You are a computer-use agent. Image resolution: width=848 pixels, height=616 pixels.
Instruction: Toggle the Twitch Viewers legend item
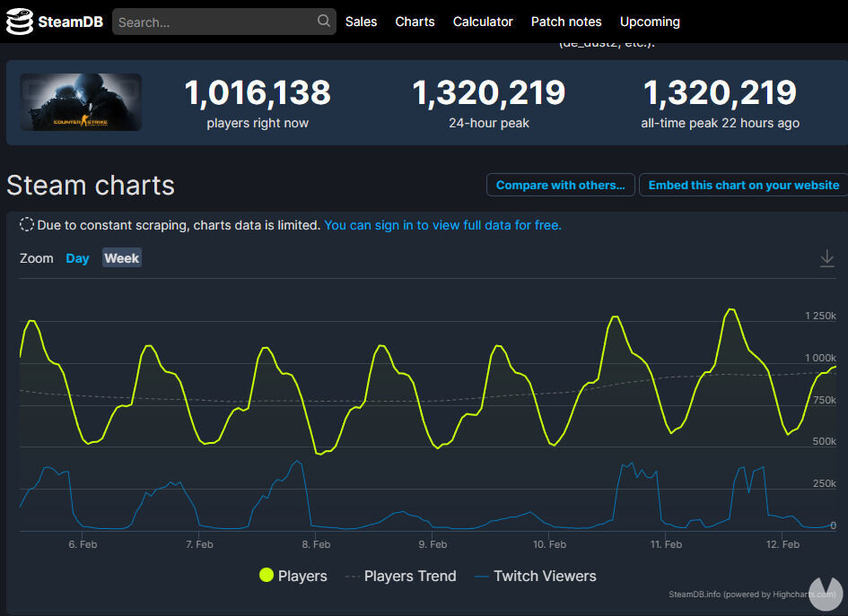point(536,576)
